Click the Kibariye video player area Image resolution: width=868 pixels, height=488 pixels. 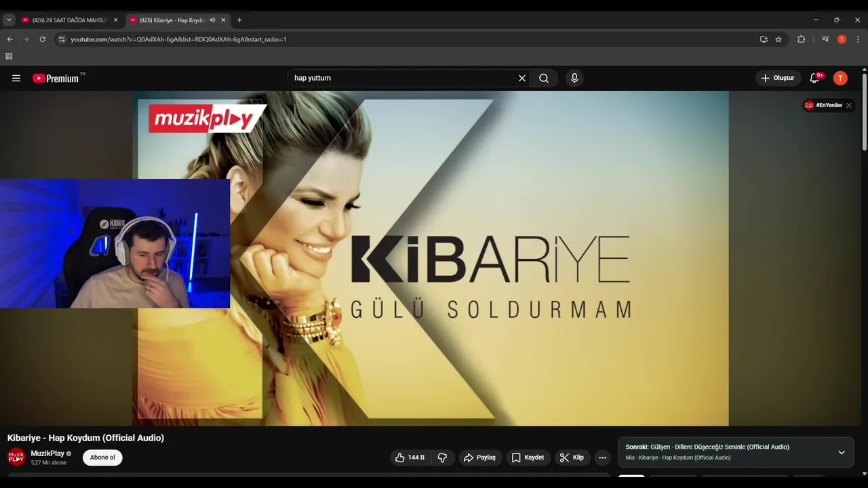(431, 258)
